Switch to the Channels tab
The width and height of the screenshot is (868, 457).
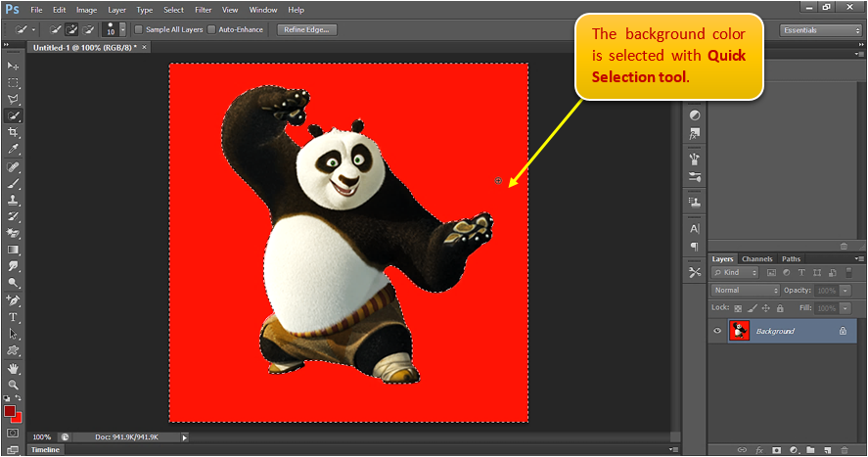click(757, 259)
